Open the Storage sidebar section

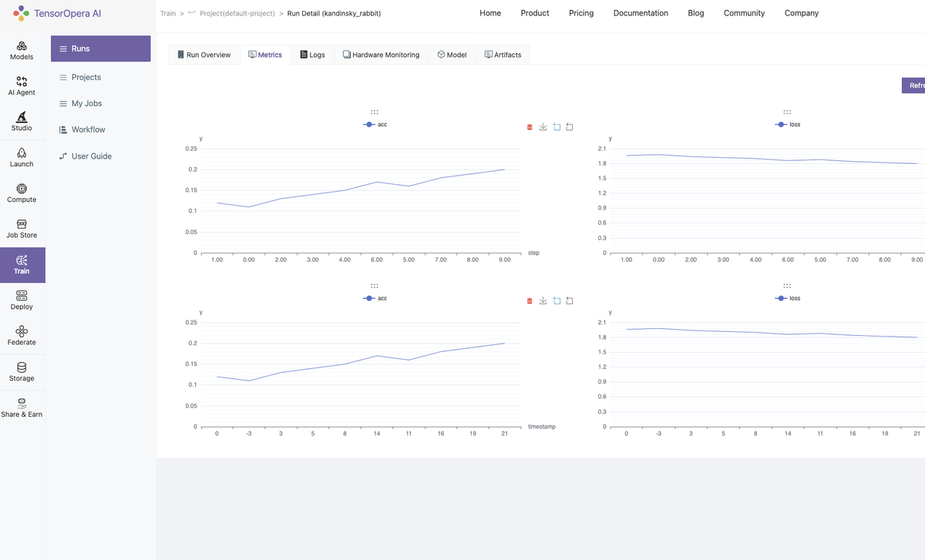[22, 372]
